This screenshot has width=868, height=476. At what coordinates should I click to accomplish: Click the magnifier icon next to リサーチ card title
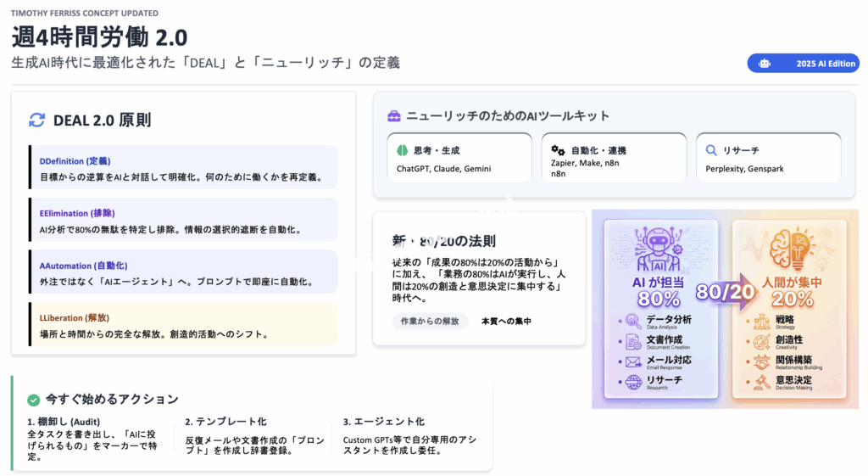[x=712, y=150]
